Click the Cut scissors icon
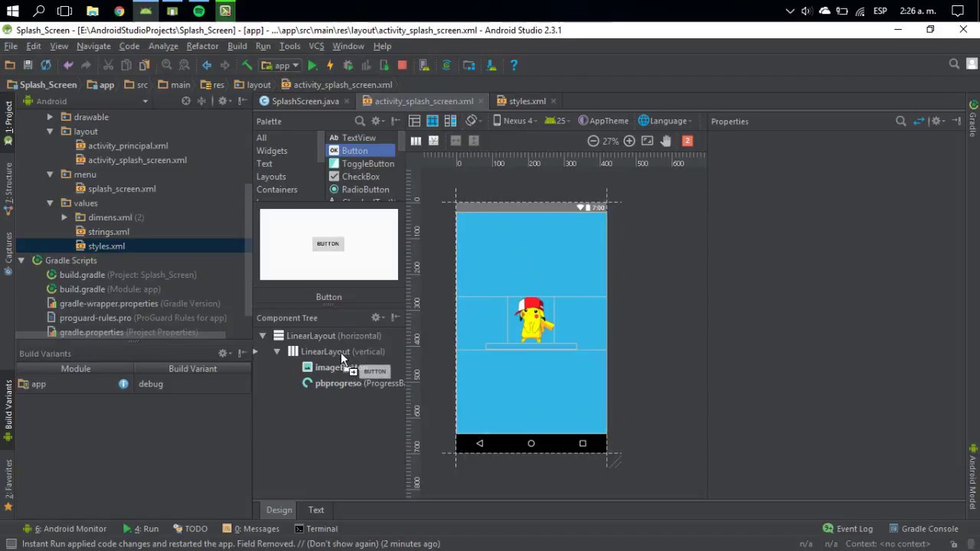The image size is (980, 551). point(108,66)
